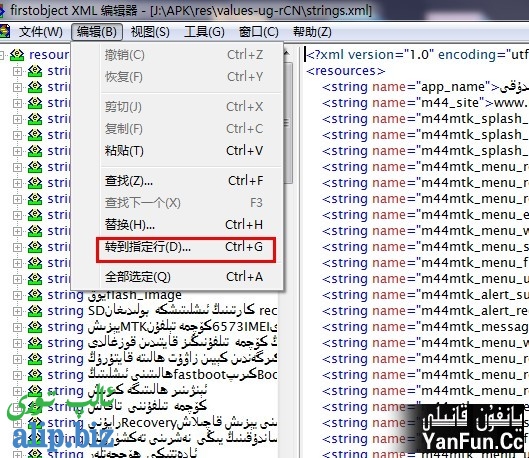Select 全部选定(Q) from the edit menu
Screen dimensions: 529x458
pyautogui.click(x=184, y=277)
